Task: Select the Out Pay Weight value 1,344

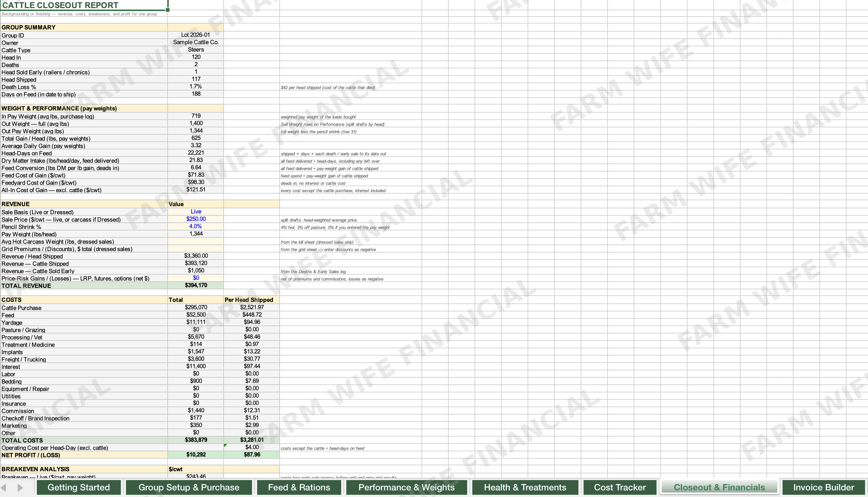Action: (x=196, y=131)
